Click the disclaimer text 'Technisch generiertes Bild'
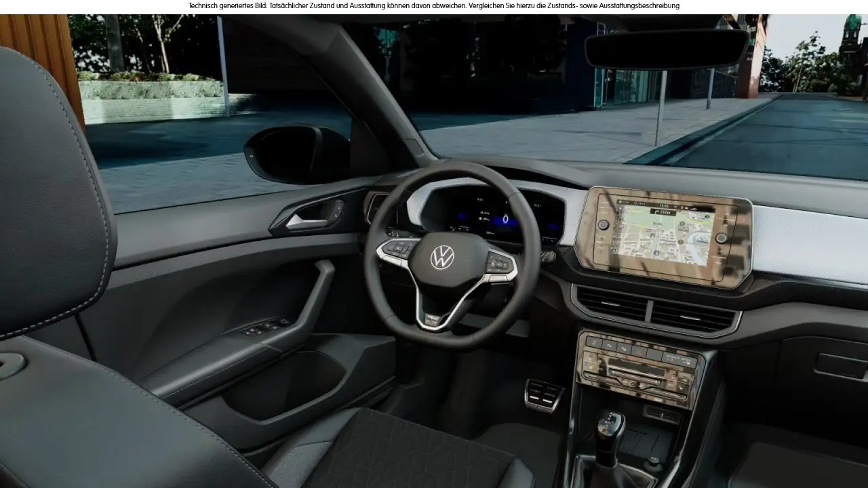 434,5
